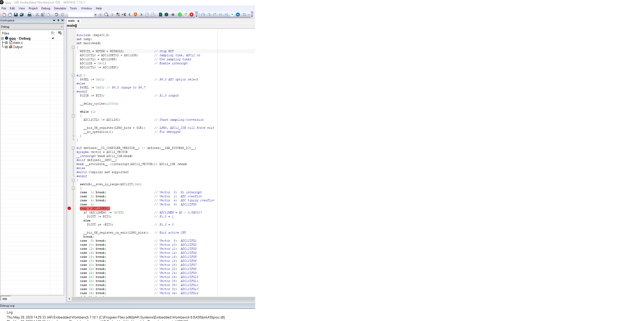The width and height of the screenshot is (644, 321).
Task: Click the Open file toolbar icon
Action: [10, 15]
